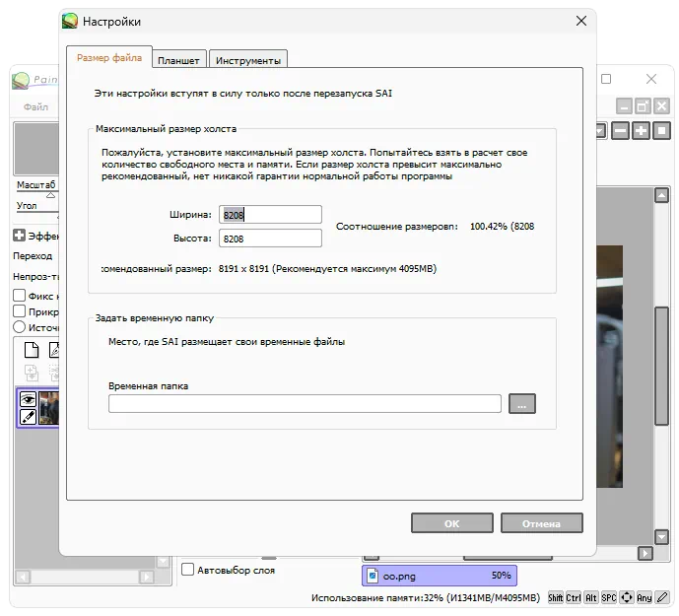Click the oo.png file icon in view selector
Image resolution: width=679 pixels, height=616 pixels.
[x=373, y=576]
